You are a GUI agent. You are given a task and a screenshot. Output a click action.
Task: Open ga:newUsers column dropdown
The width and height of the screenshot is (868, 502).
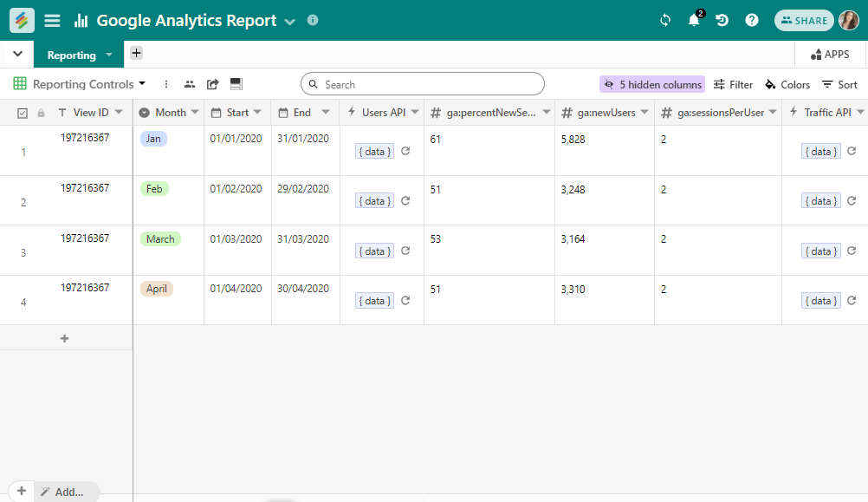[x=645, y=112]
